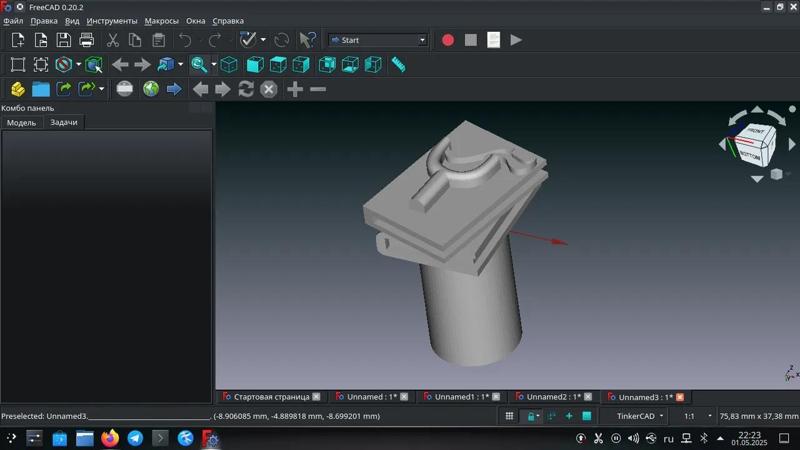Open a document file icon
This screenshot has height=450, width=800.
(41, 40)
